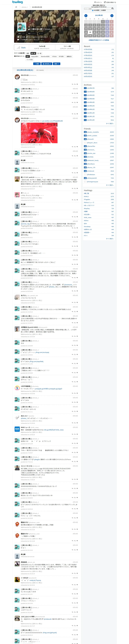Toggle the 全て tweet filter
The height and width of the screenshot is (644, 129).
pos(28,56)
